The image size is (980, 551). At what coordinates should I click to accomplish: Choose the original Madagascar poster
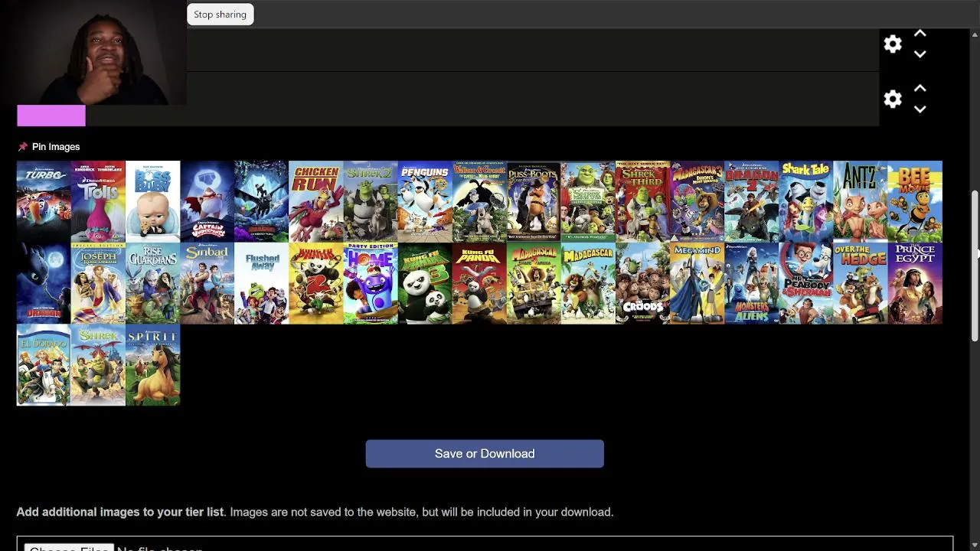(587, 283)
